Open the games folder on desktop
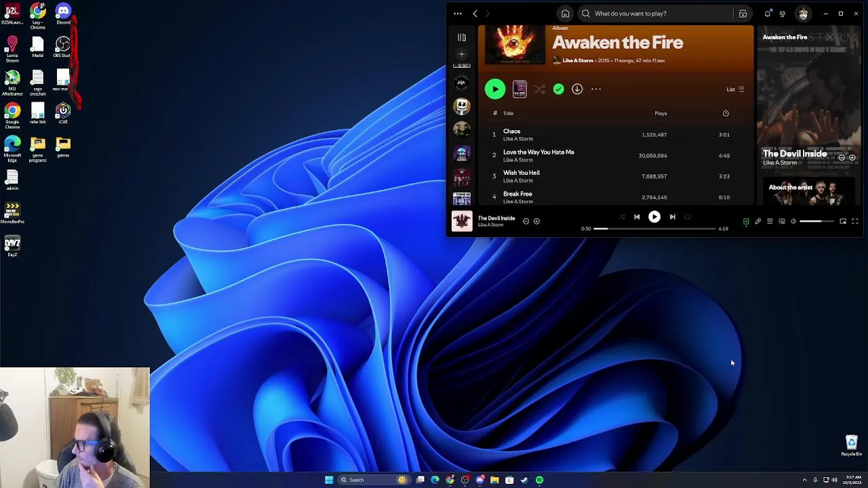 point(63,147)
